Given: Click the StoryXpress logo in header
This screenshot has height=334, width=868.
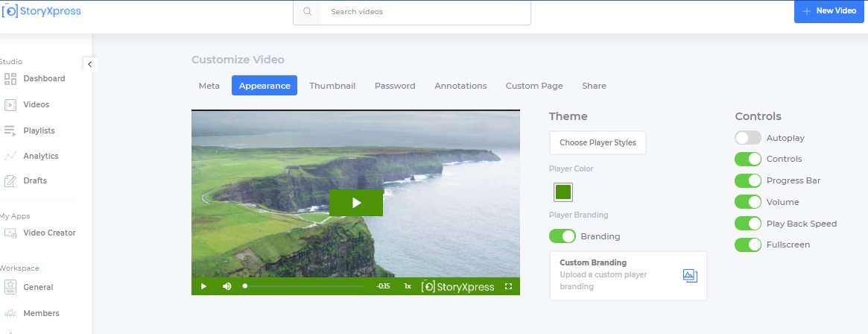Looking at the screenshot, I should coord(42,10).
